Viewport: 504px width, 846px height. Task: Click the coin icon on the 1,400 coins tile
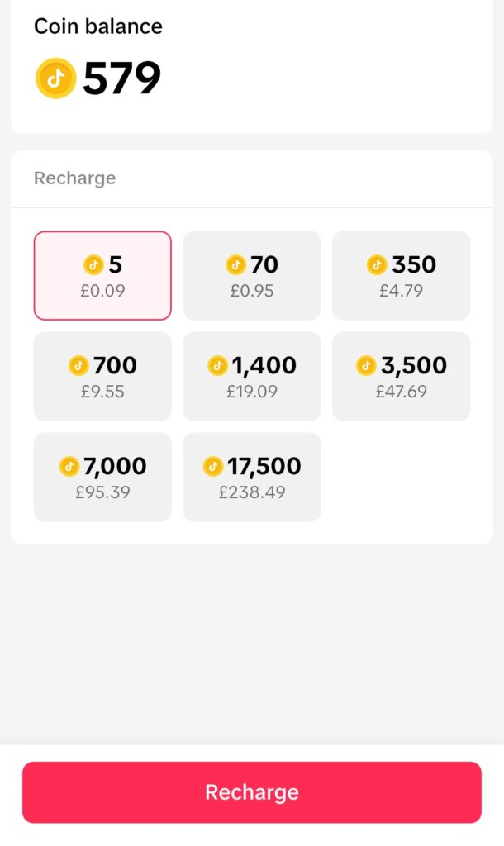tap(216, 365)
